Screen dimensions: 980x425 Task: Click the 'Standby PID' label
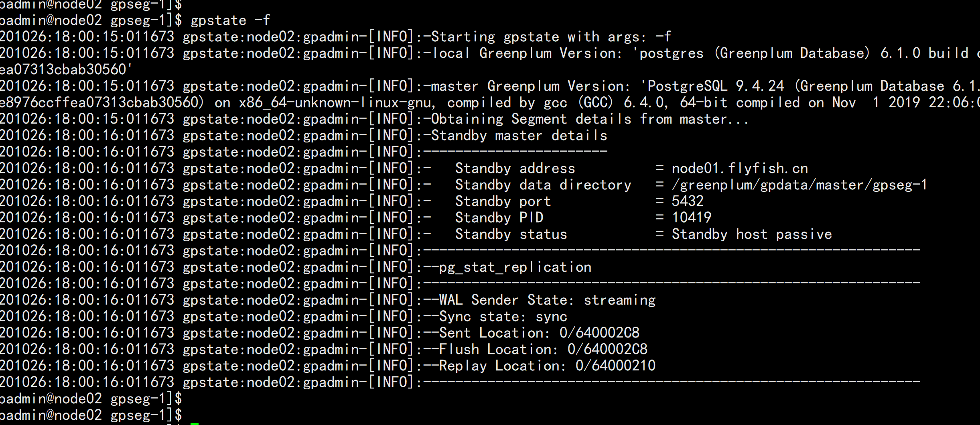[x=499, y=218]
